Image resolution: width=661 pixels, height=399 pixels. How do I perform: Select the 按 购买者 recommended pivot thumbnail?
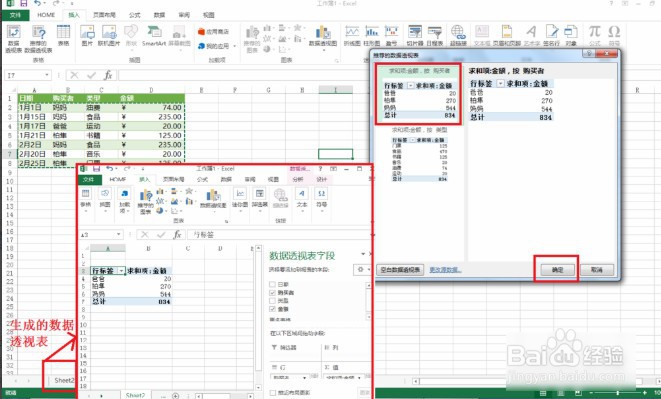(x=419, y=94)
